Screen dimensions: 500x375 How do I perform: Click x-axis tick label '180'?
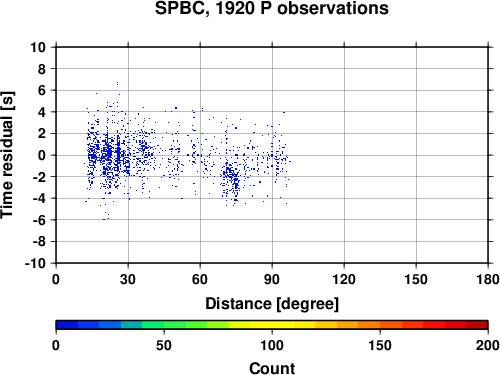(488, 279)
